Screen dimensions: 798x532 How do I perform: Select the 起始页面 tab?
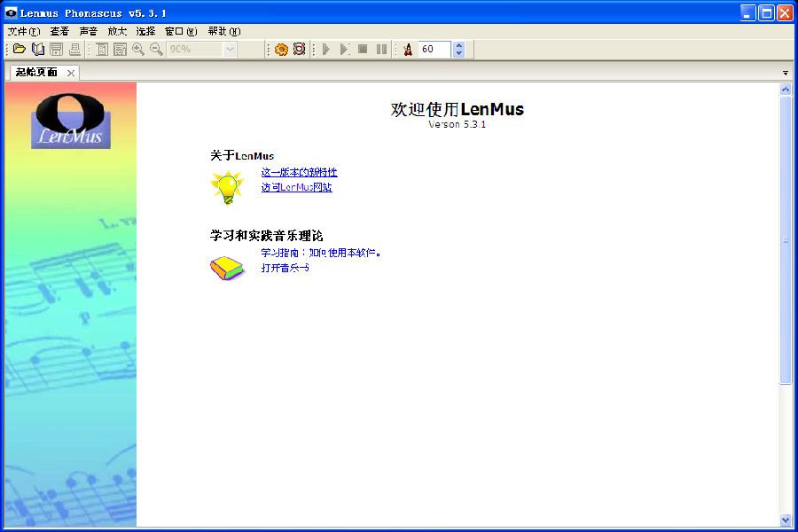point(36,73)
